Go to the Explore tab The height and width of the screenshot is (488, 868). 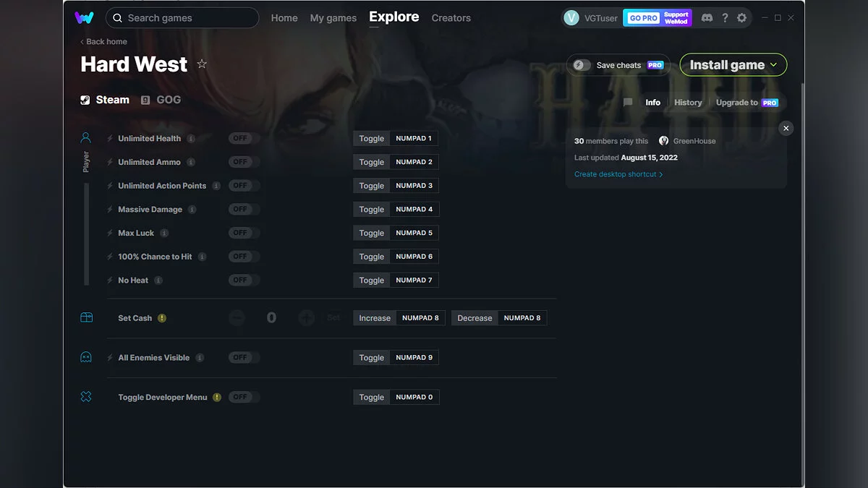coord(394,17)
